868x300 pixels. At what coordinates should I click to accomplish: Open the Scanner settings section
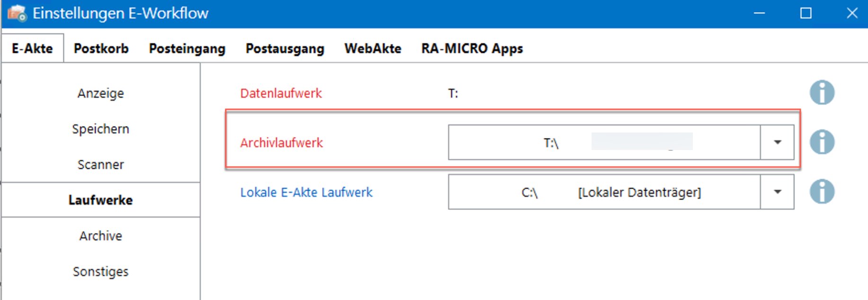[101, 165]
